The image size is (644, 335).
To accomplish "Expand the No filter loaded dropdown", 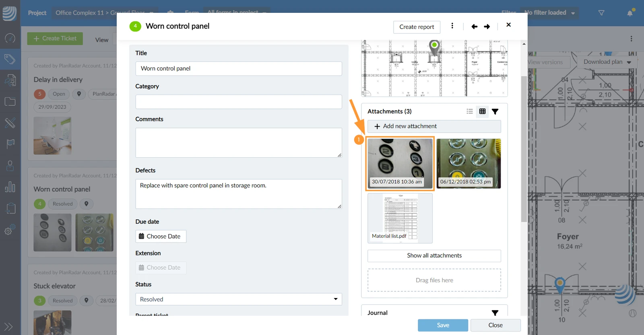I will pos(549,13).
